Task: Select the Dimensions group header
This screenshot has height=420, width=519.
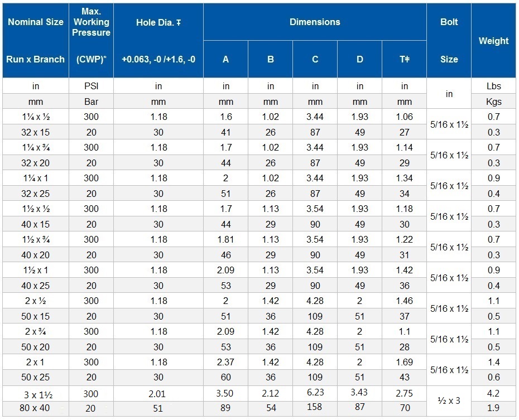Action: pos(315,22)
